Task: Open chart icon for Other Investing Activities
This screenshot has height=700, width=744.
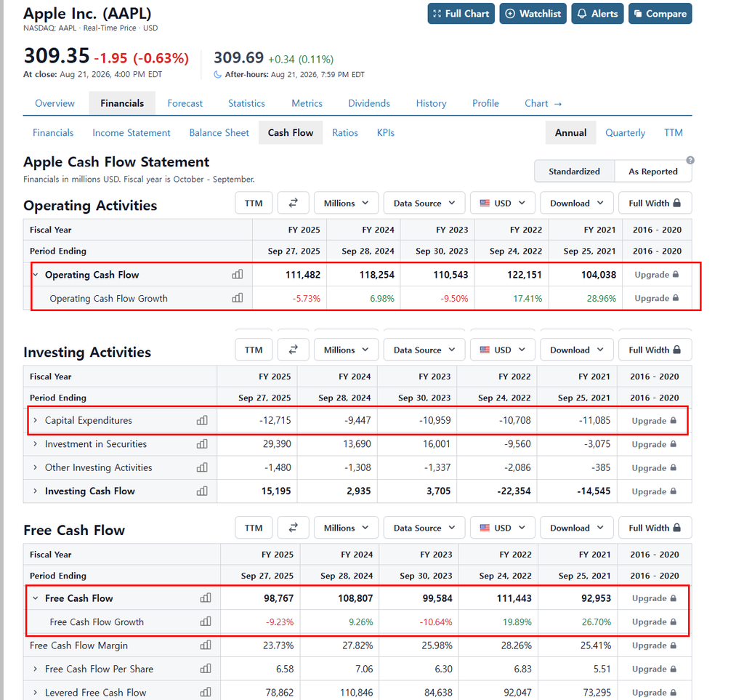Action: 202,467
